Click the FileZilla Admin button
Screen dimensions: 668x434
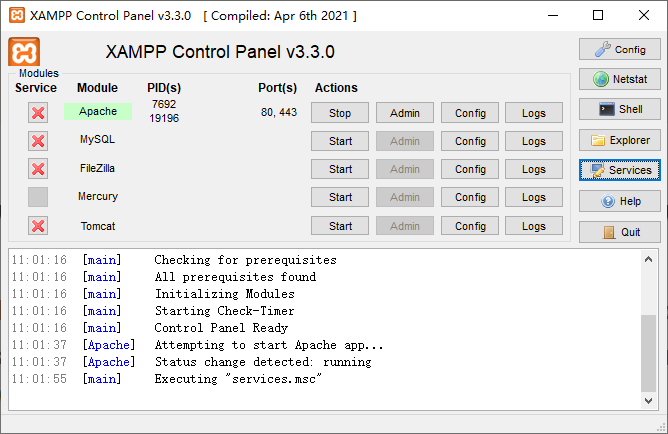pos(405,169)
